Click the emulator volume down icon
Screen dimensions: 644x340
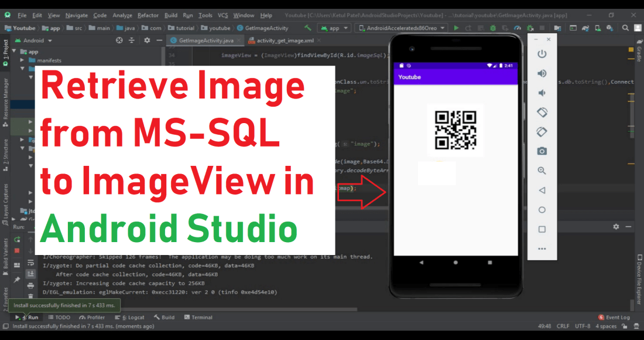pyautogui.click(x=542, y=93)
